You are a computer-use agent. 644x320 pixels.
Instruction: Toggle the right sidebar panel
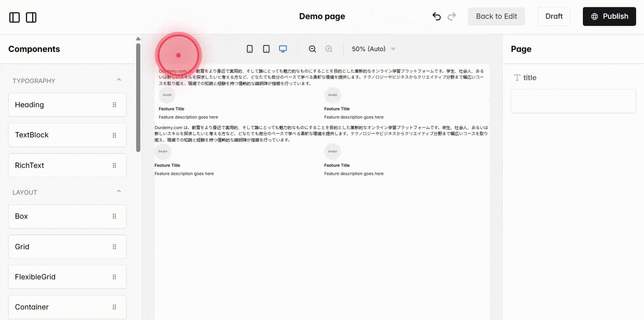pyautogui.click(x=31, y=17)
